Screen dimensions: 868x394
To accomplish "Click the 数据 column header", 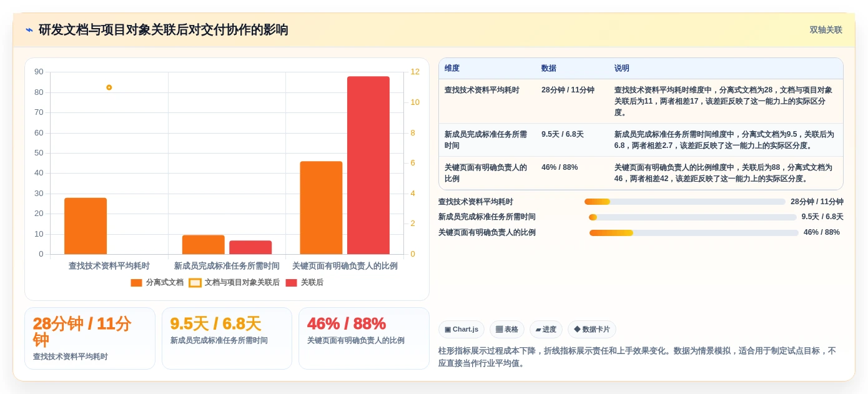I will pyautogui.click(x=549, y=69).
